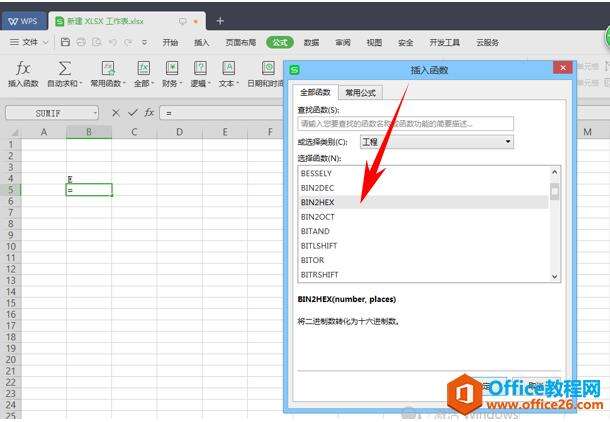The height and width of the screenshot is (422, 610).
Task: Click the 逻辑 functions icon
Action: tap(200, 68)
